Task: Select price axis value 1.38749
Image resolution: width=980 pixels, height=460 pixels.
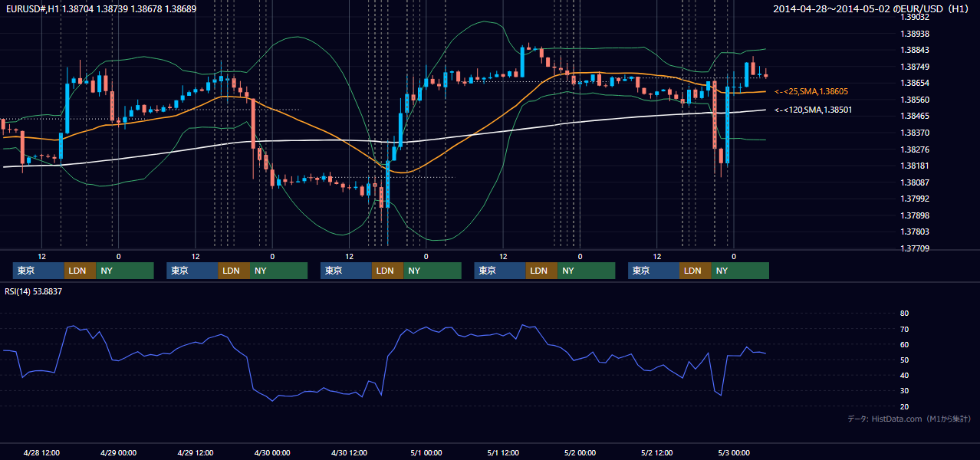Action: point(914,67)
